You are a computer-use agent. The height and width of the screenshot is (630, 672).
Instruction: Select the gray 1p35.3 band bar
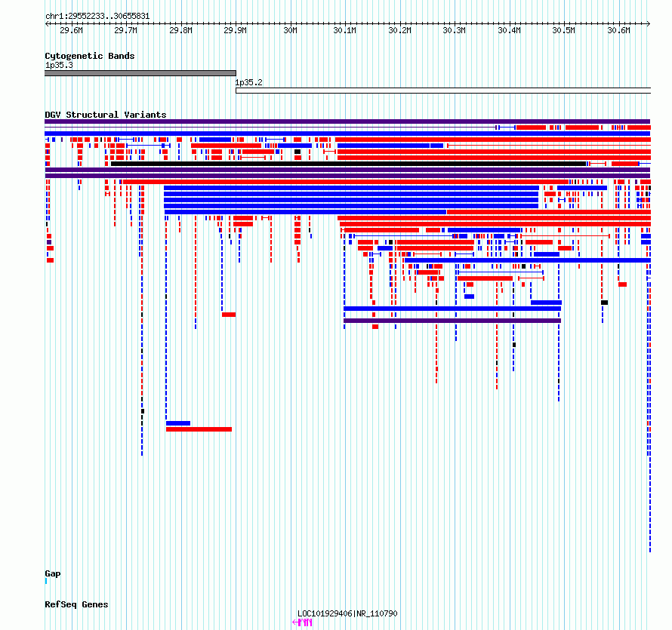tap(140, 73)
